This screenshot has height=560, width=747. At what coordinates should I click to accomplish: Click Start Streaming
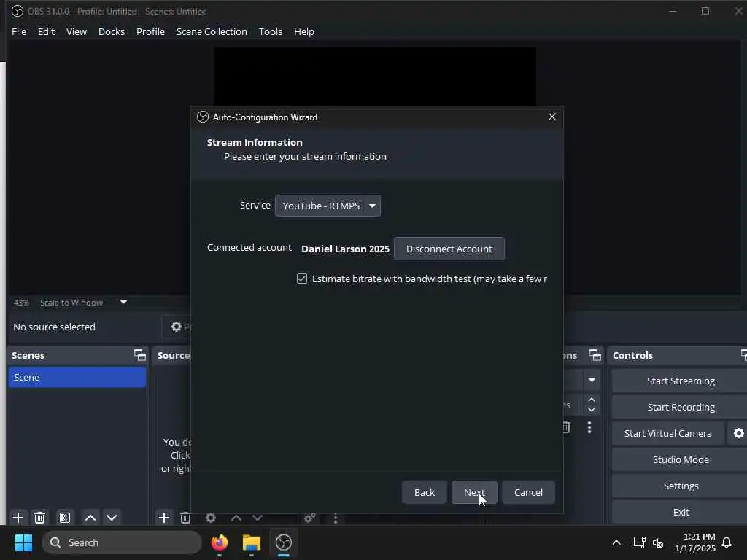point(681,381)
